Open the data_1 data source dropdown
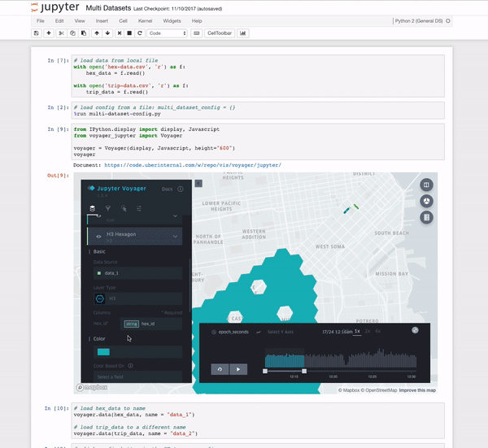The height and width of the screenshot is (448, 488). (x=137, y=273)
